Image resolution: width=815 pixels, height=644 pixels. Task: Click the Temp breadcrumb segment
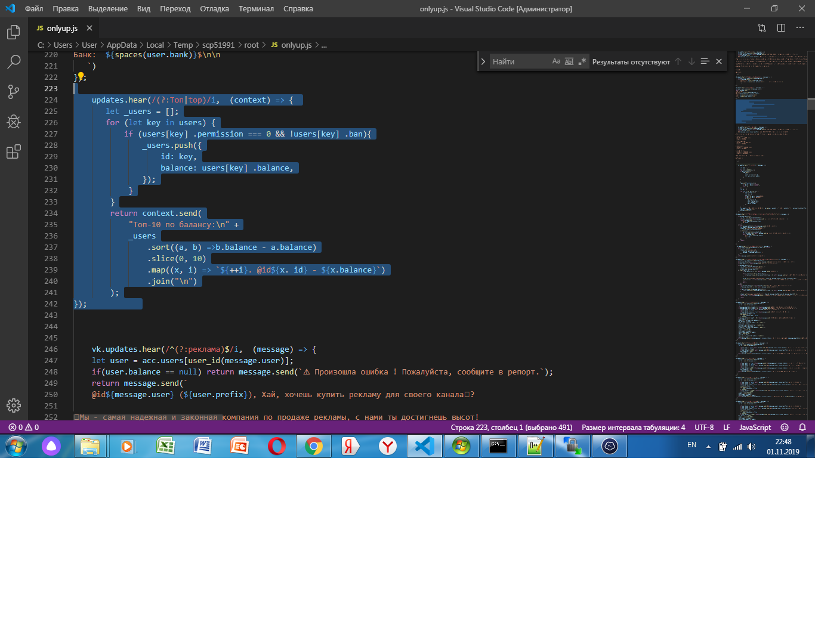click(x=183, y=45)
